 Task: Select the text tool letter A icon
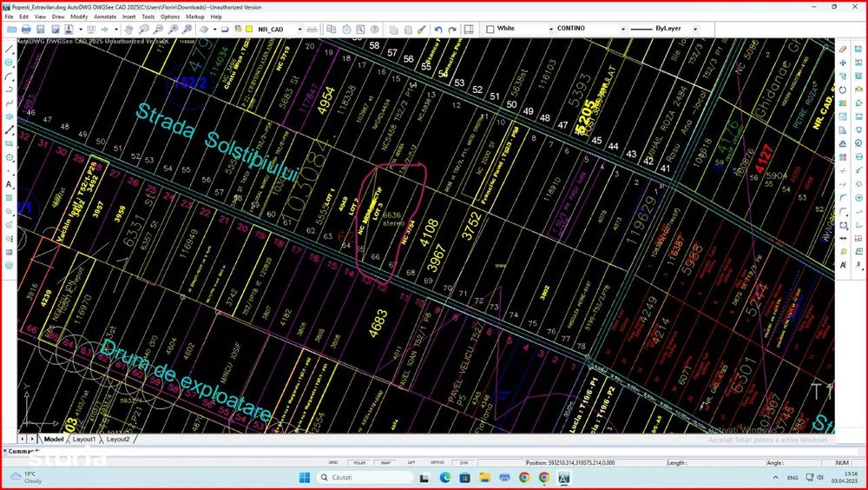(x=9, y=184)
